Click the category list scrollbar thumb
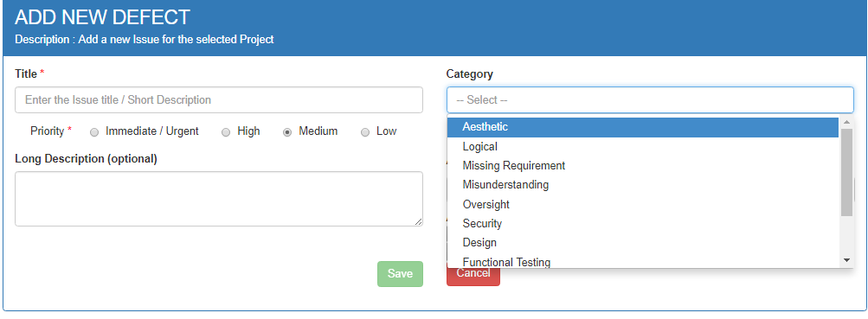The height and width of the screenshot is (319, 868). point(846,172)
